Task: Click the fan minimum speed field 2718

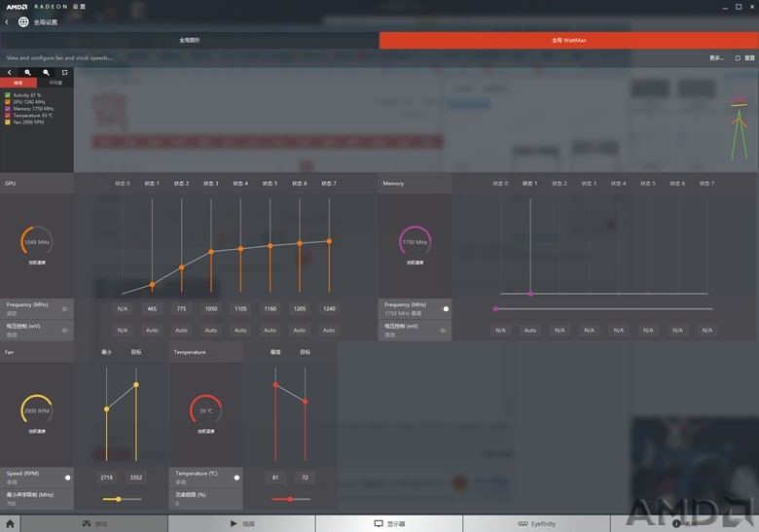Action: 106,478
